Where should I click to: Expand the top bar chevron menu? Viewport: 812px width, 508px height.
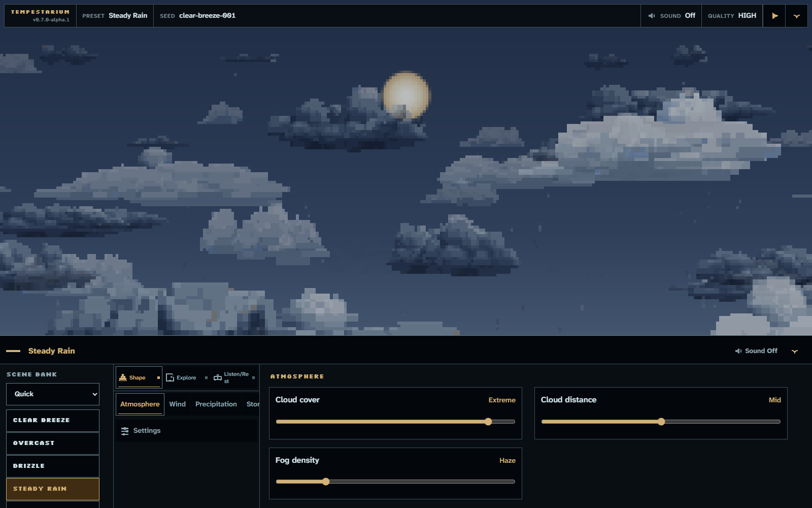pos(797,16)
